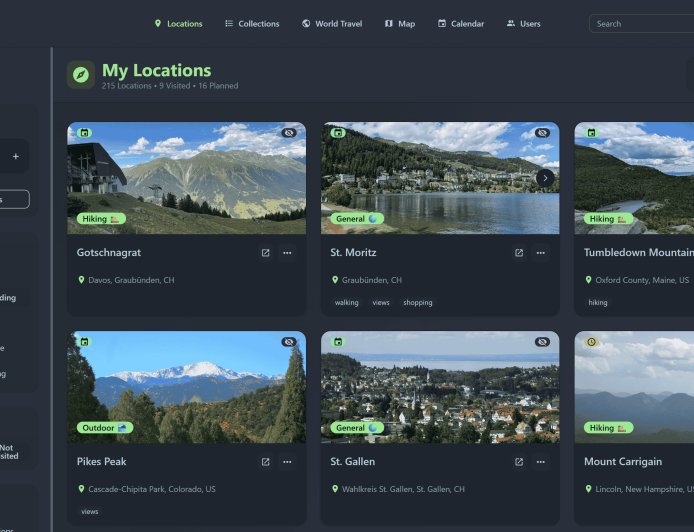Viewport: 694px width, 532px height.
Task: Open more options menu for Pikes Peak
Action: [287, 462]
